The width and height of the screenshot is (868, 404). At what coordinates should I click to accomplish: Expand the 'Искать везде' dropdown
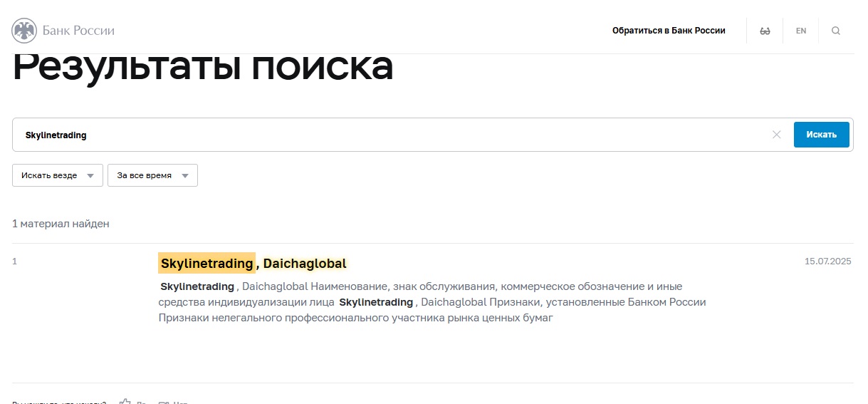[x=58, y=175]
